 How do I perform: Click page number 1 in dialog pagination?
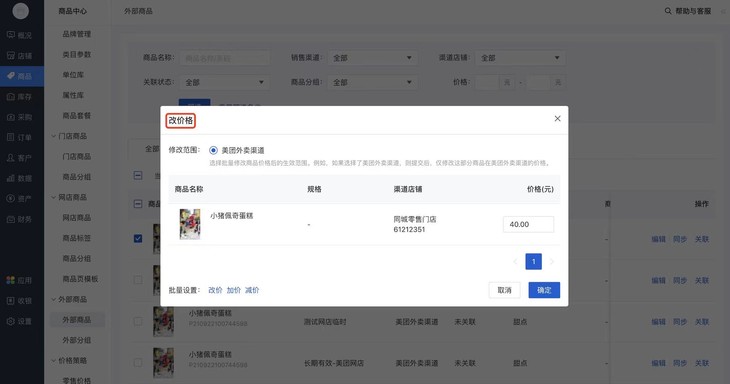point(534,262)
